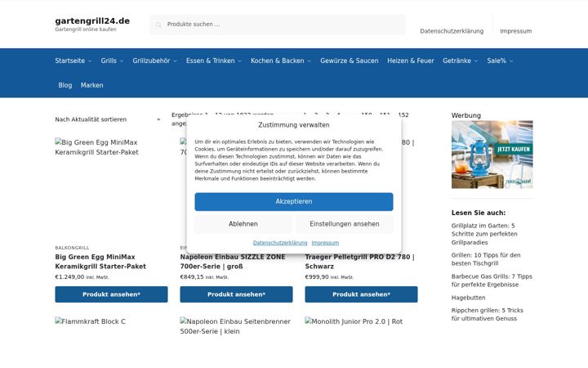Screen dimensions: 588x368
Task: Open the Grillzubehör menu
Action: (x=151, y=61)
